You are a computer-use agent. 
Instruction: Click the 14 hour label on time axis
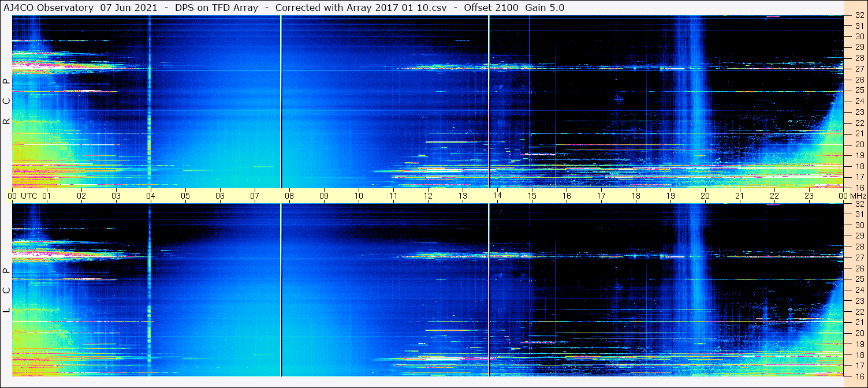pos(497,196)
